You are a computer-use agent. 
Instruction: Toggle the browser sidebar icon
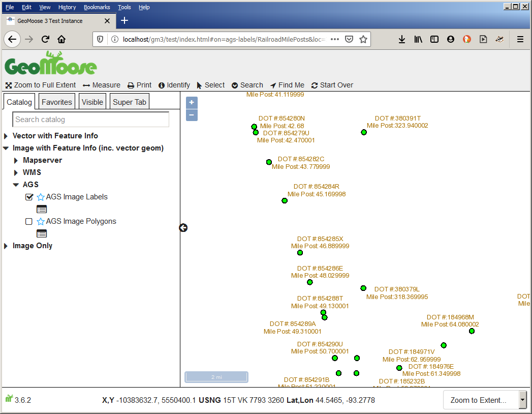(434, 39)
